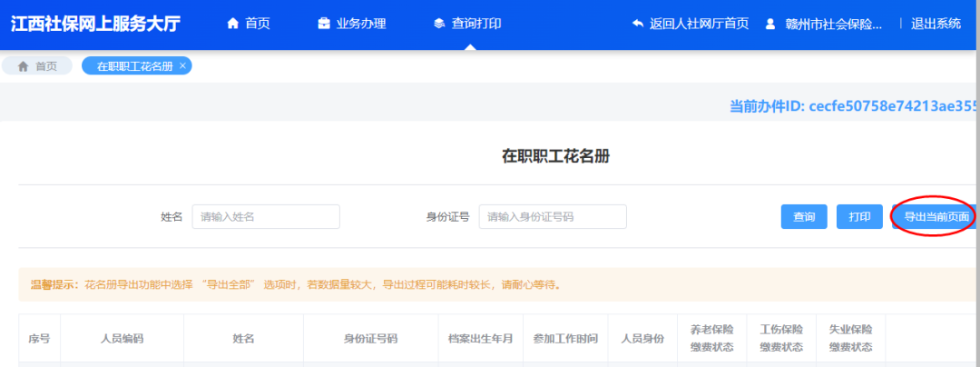980x367 pixels.
Task: Click the 当前办件ID text
Action: (854, 106)
